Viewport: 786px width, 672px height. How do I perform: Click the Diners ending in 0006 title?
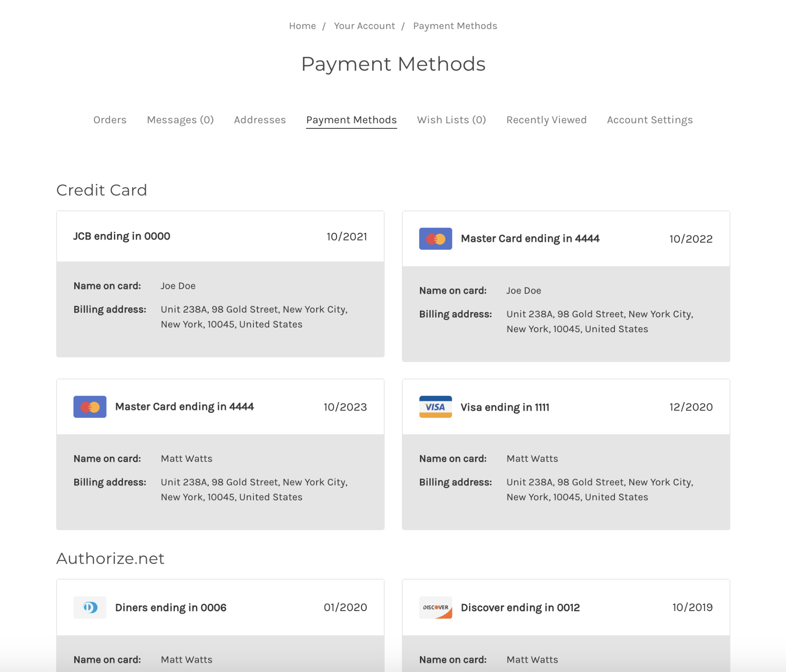pyautogui.click(x=171, y=608)
